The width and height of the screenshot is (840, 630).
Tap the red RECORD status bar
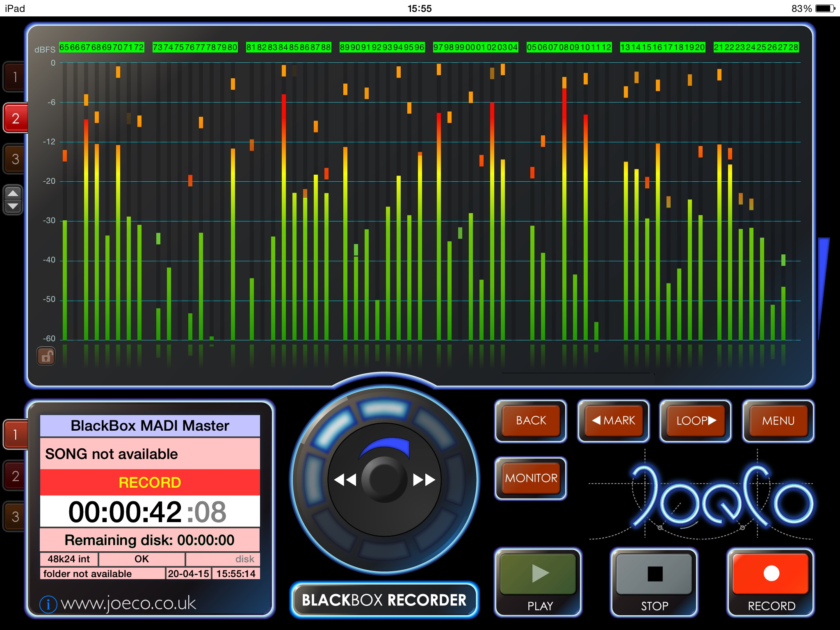150,482
